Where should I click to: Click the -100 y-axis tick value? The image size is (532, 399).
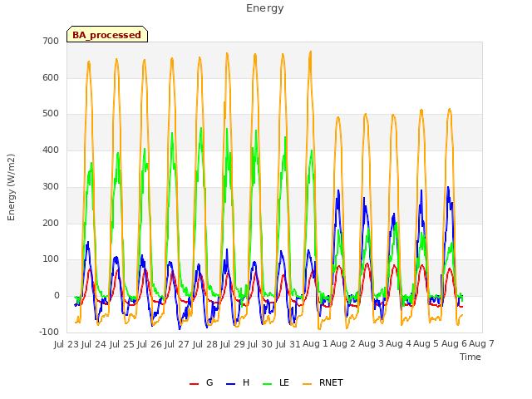pos(49,332)
